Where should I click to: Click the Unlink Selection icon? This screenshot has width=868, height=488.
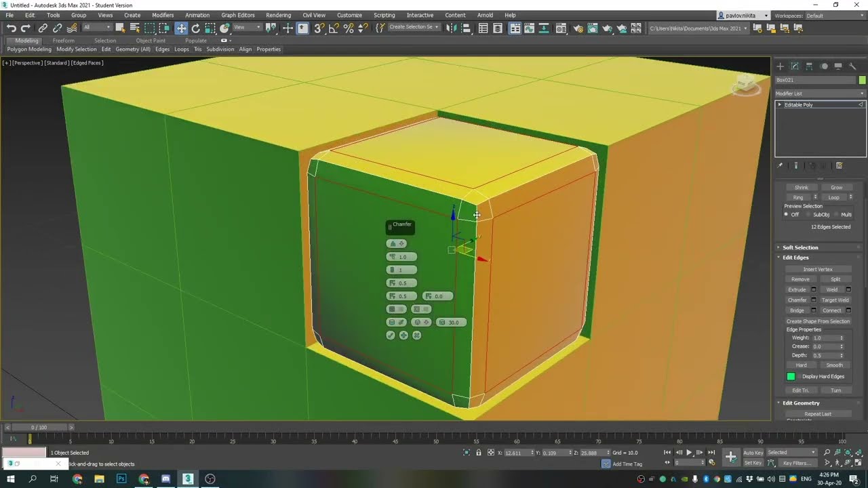point(57,28)
